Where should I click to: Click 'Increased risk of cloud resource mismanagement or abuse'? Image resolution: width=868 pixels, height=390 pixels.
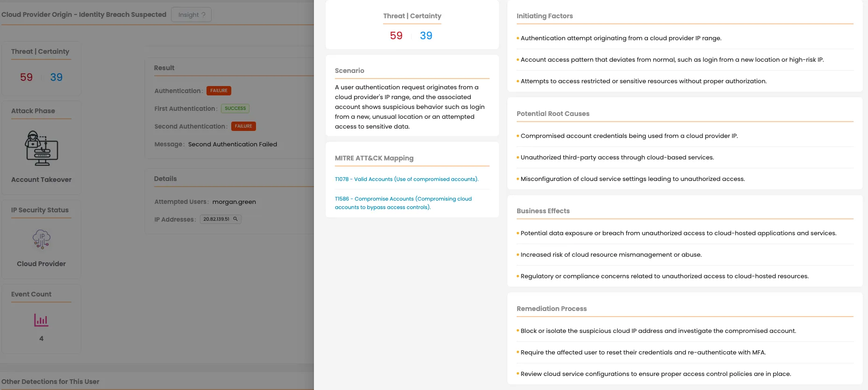[611, 254]
